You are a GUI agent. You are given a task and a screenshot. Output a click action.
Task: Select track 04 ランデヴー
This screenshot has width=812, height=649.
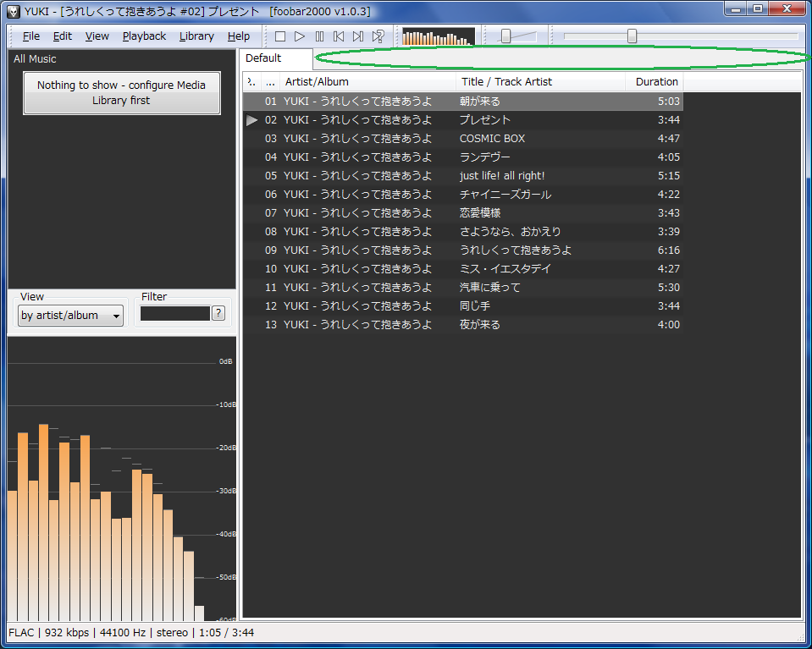point(463,157)
